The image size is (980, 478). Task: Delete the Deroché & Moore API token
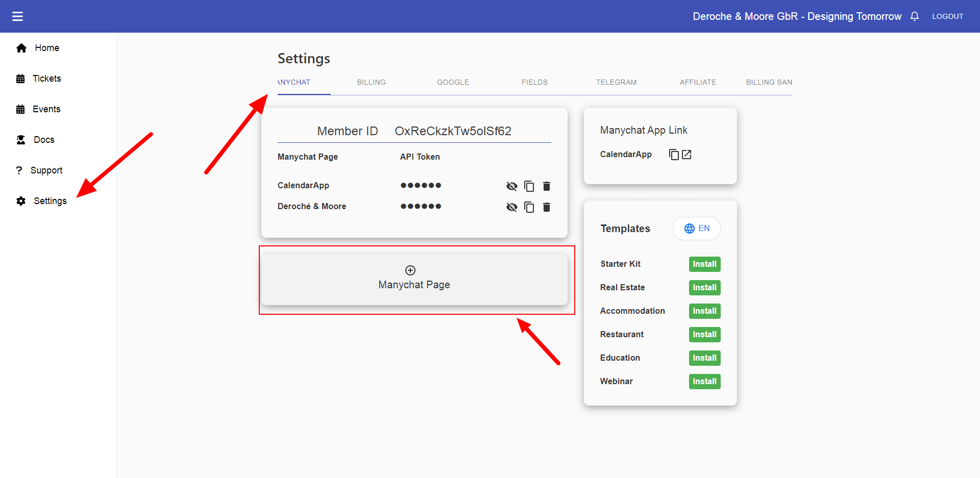546,207
